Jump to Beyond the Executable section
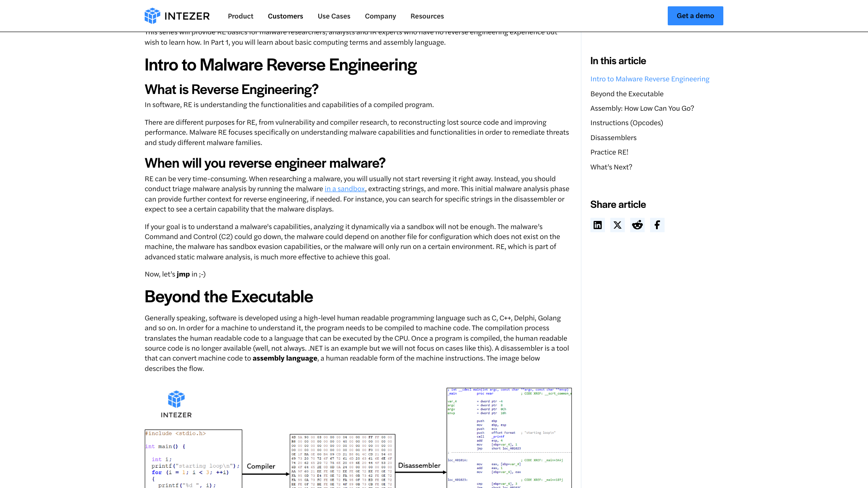The height and width of the screenshot is (488, 868). (x=627, y=94)
